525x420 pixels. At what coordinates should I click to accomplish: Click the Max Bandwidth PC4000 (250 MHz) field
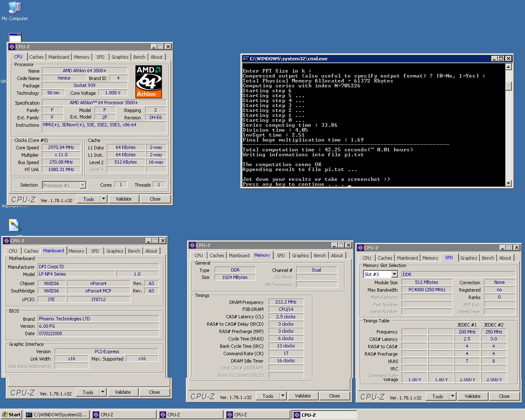(427, 290)
